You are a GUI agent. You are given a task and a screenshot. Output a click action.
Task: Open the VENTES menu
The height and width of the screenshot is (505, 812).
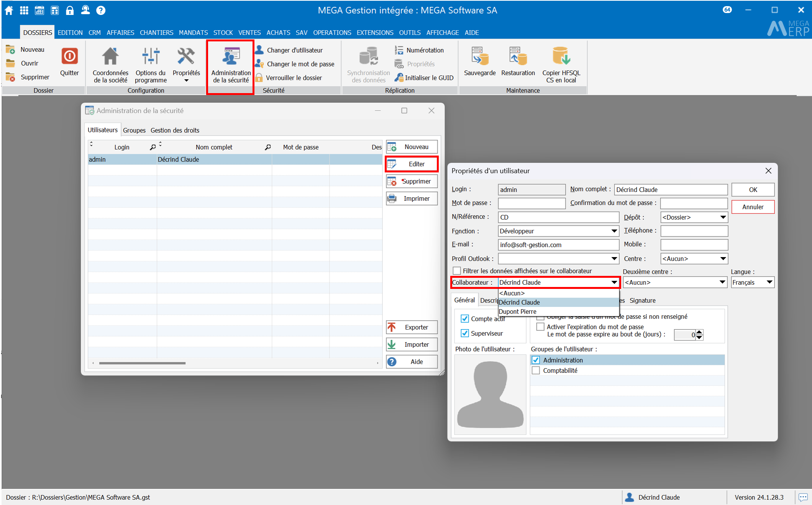click(x=249, y=33)
